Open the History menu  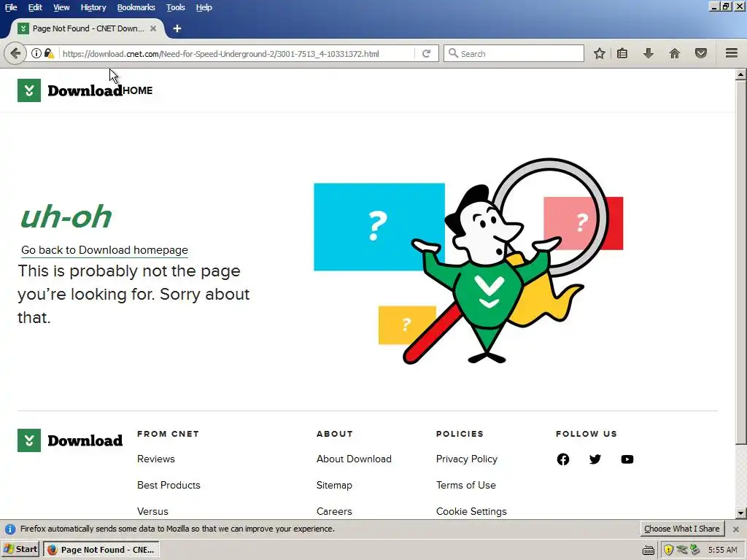[x=93, y=7]
